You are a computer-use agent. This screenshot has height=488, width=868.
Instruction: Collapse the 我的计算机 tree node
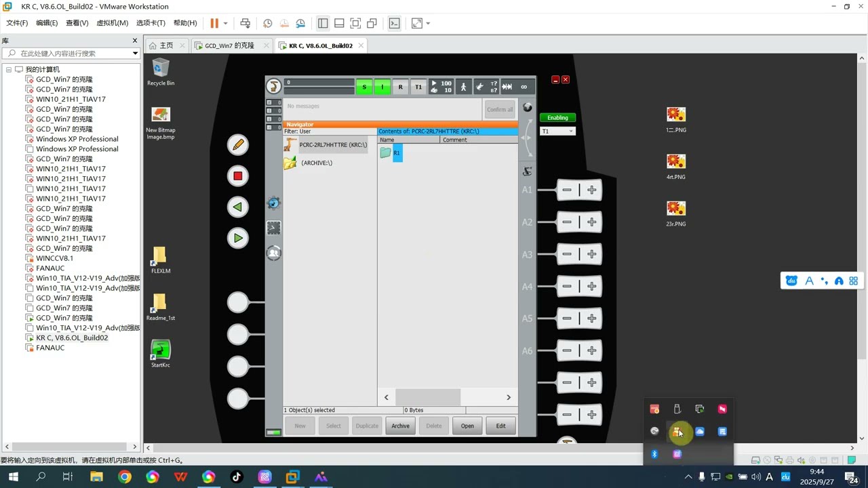point(9,69)
